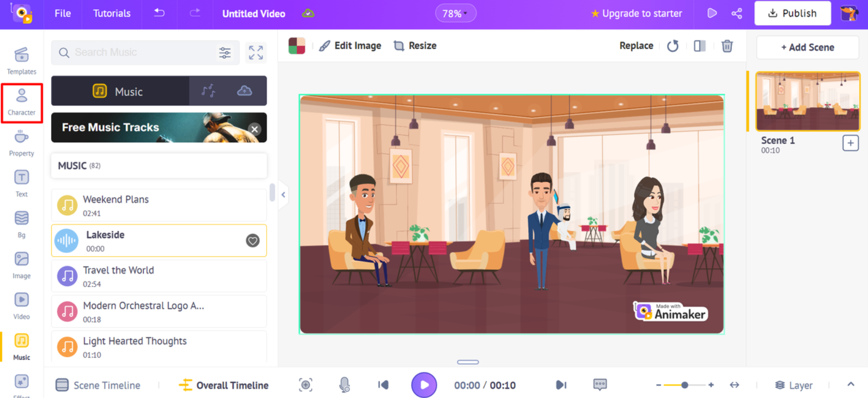Viewport: 868px width, 398px height.
Task: Open the Property sidebar panel
Action: [21, 143]
